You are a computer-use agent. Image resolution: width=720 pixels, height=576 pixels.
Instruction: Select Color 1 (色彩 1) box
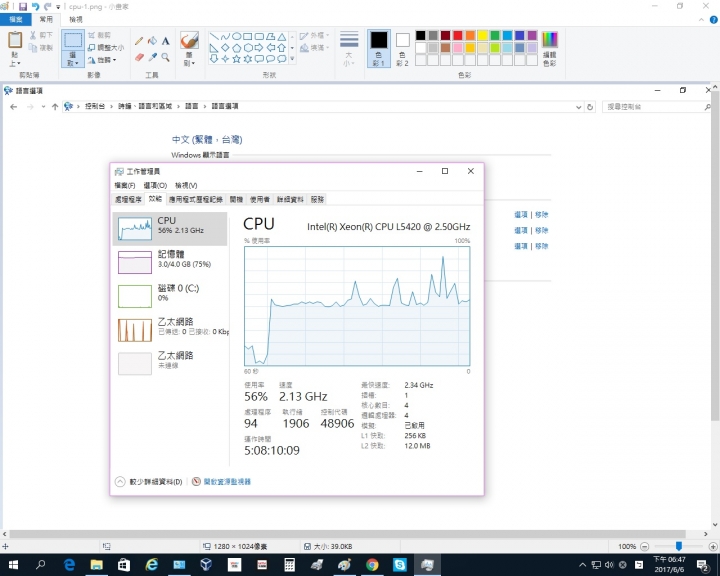tap(379, 49)
